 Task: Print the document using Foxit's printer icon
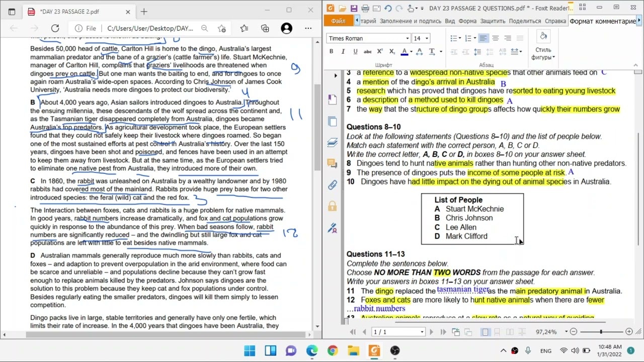(365, 8)
